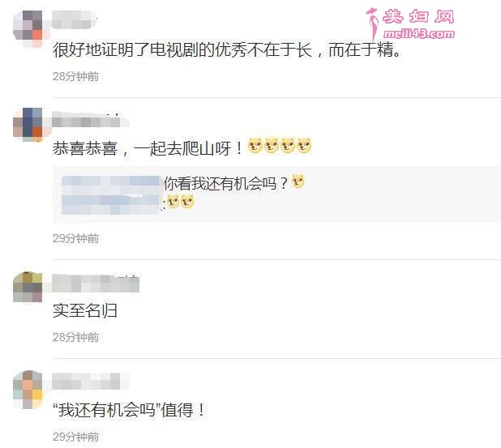Viewport: 501px width, 448px height.
Task: Click the second doge emoji in the row of four
Action: pyautogui.click(x=272, y=146)
